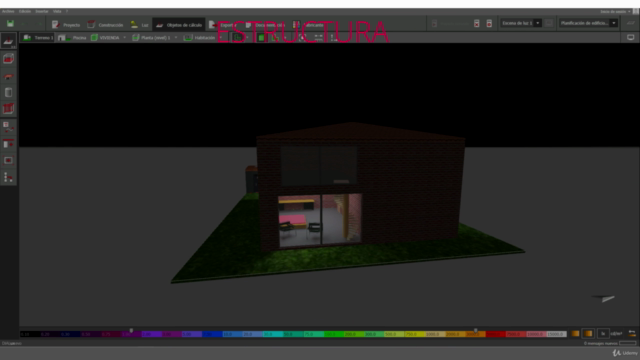Viewport: 640px width, 360px height.
Task: Select the red 3D calculation object tool
Action: [9, 60]
